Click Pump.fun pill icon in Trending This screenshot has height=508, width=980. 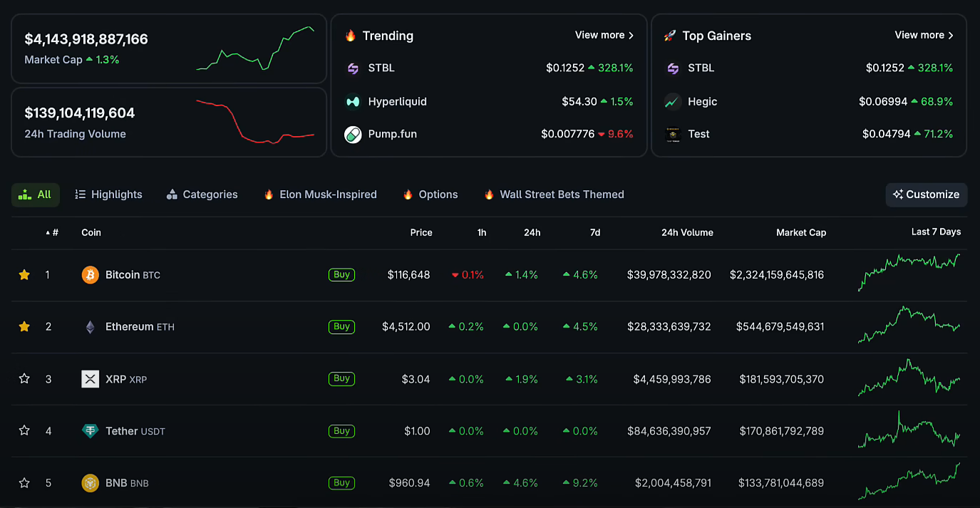click(x=353, y=134)
